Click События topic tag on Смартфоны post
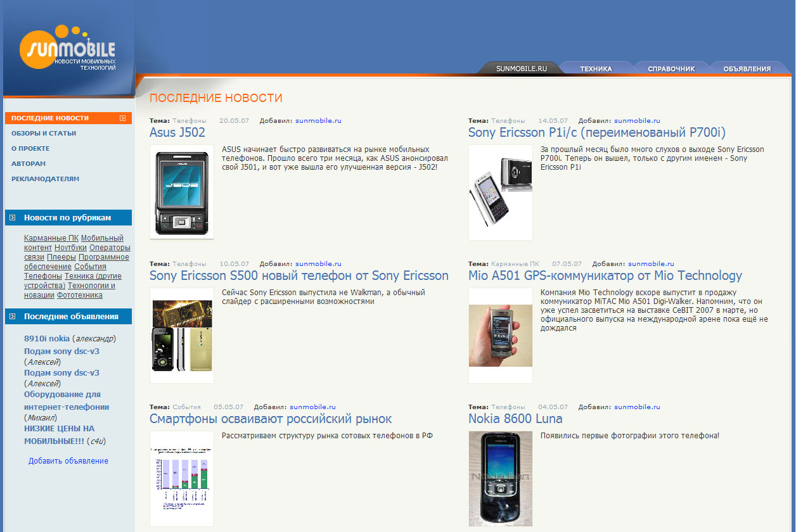Screen dimensions: 796x532 [x=186, y=407]
